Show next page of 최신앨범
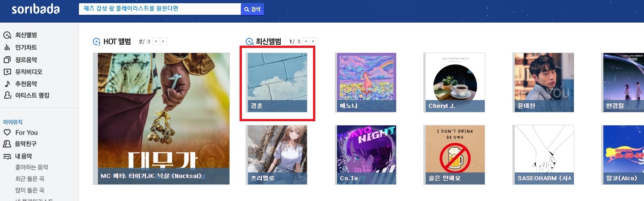Screen dimensions: 644x201 [313, 41]
